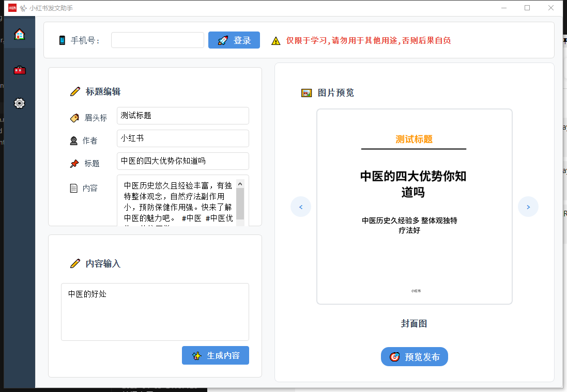Click the 登录 login button
This screenshot has height=392, width=567.
click(x=234, y=40)
